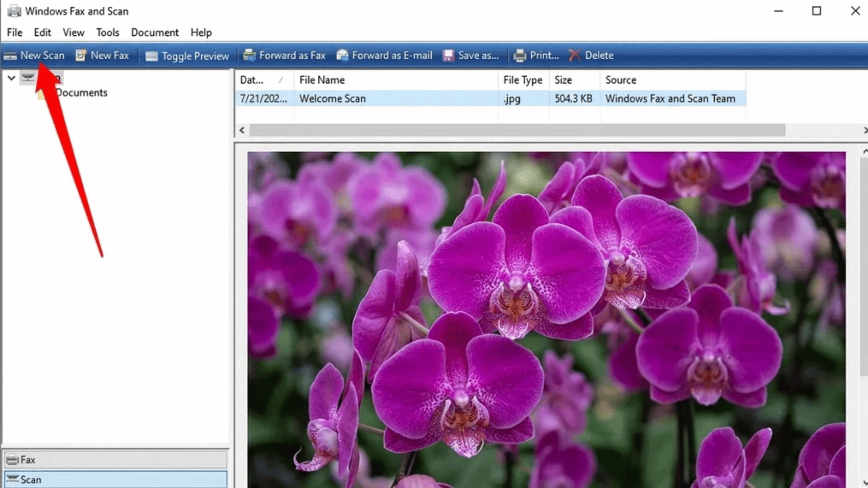Open the File menu

pos(14,33)
